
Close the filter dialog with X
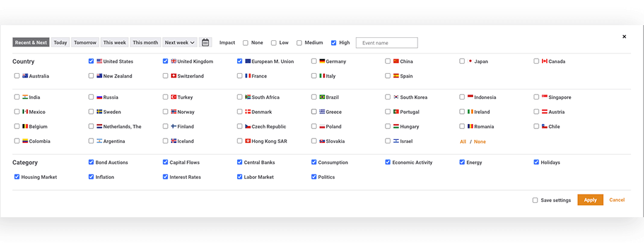[x=624, y=37]
